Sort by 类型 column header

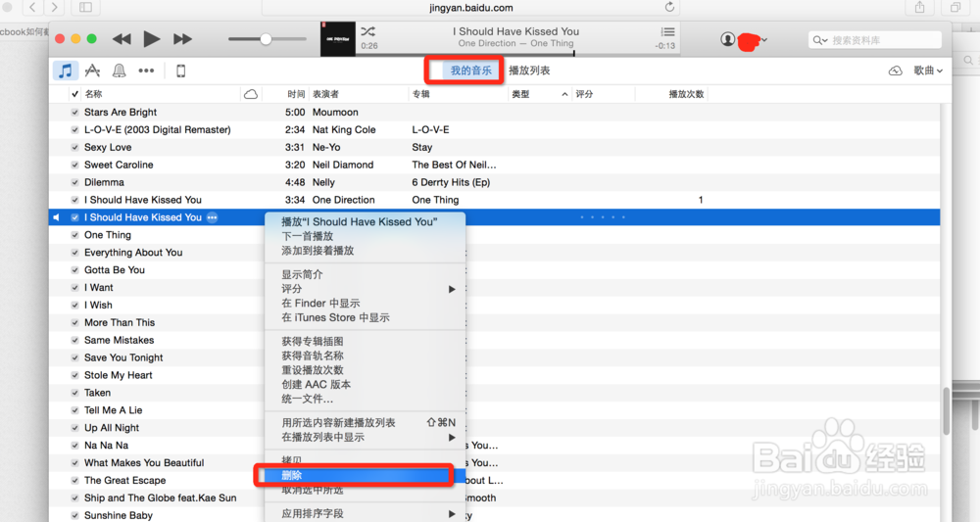[x=539, y=94]
